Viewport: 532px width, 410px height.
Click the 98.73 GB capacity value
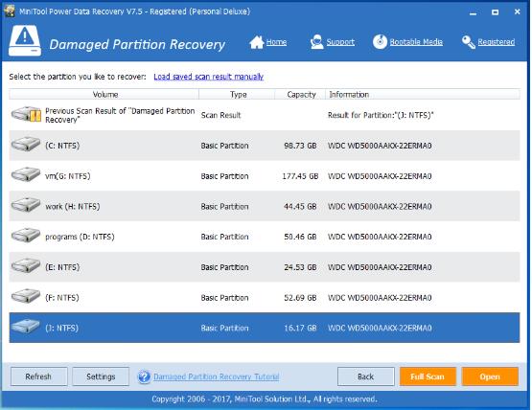300,146
